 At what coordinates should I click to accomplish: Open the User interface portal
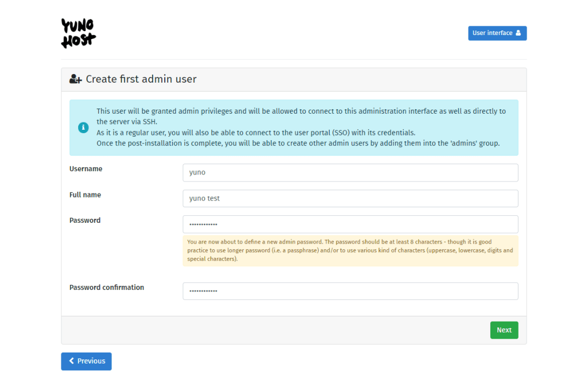(x=497, y=33)
